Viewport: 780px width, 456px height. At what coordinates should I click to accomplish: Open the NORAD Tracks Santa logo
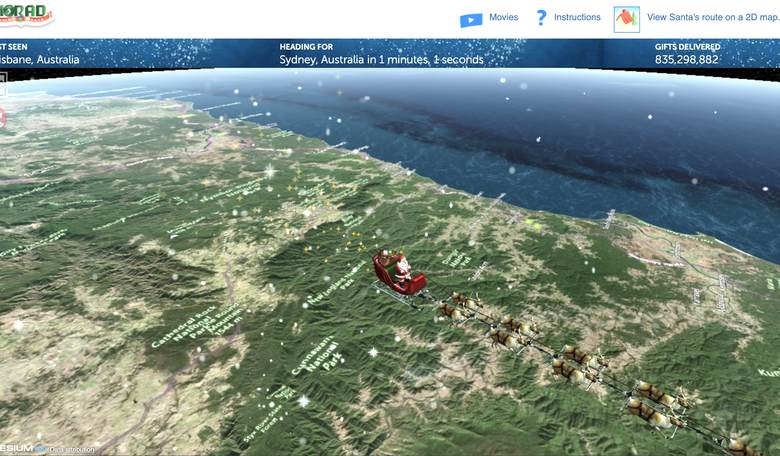[x=26, y=16]
